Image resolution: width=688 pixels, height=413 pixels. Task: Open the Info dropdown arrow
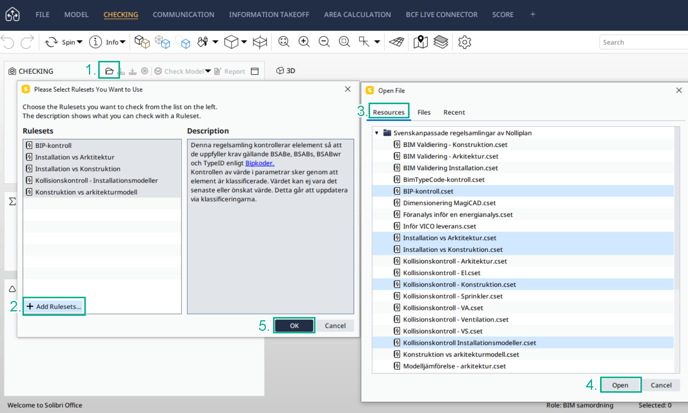pos(123,42)
